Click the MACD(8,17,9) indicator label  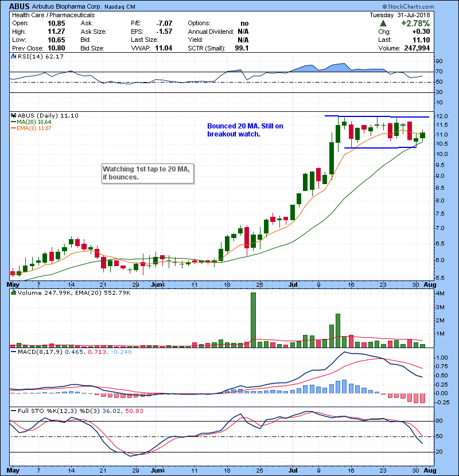tap(40, 352)
